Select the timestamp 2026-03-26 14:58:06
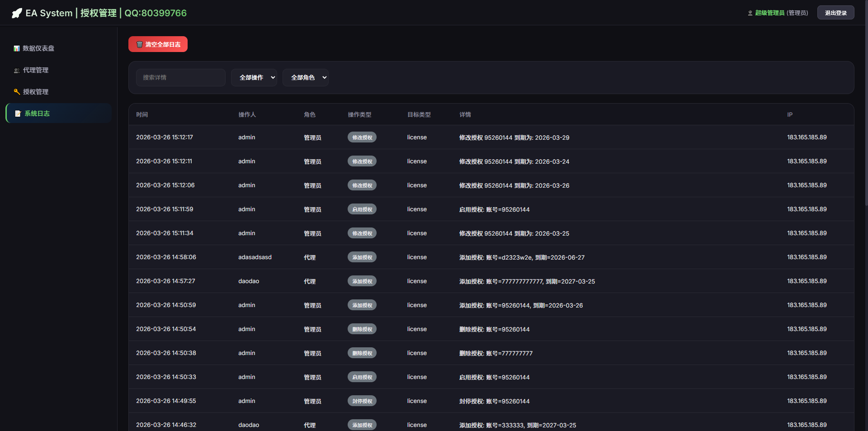 pyautogui.click(x=166, y=257)
